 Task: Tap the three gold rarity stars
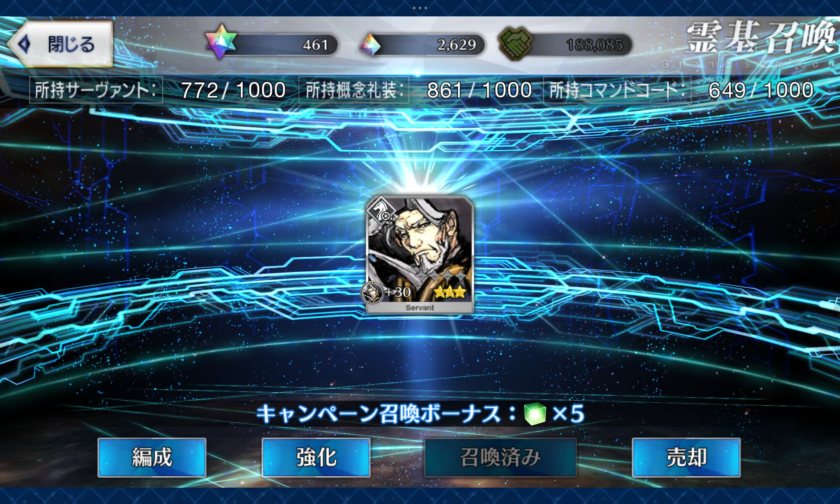[450, 291]
